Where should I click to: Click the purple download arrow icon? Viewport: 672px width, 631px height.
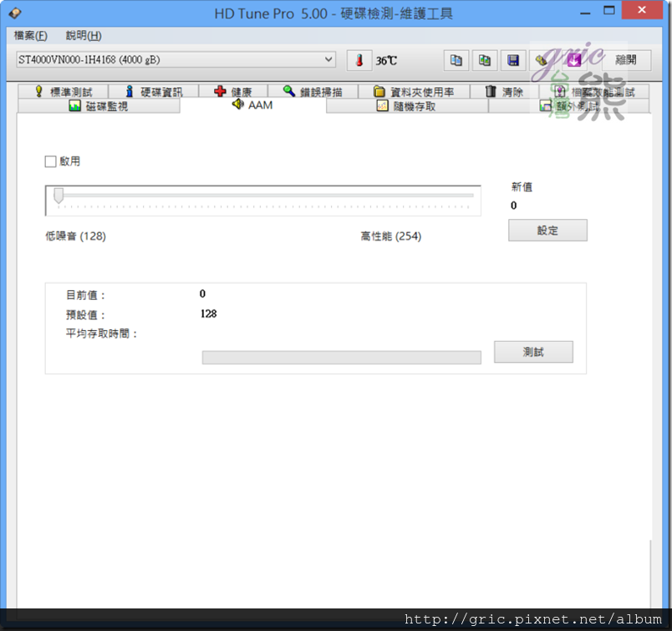574,60
